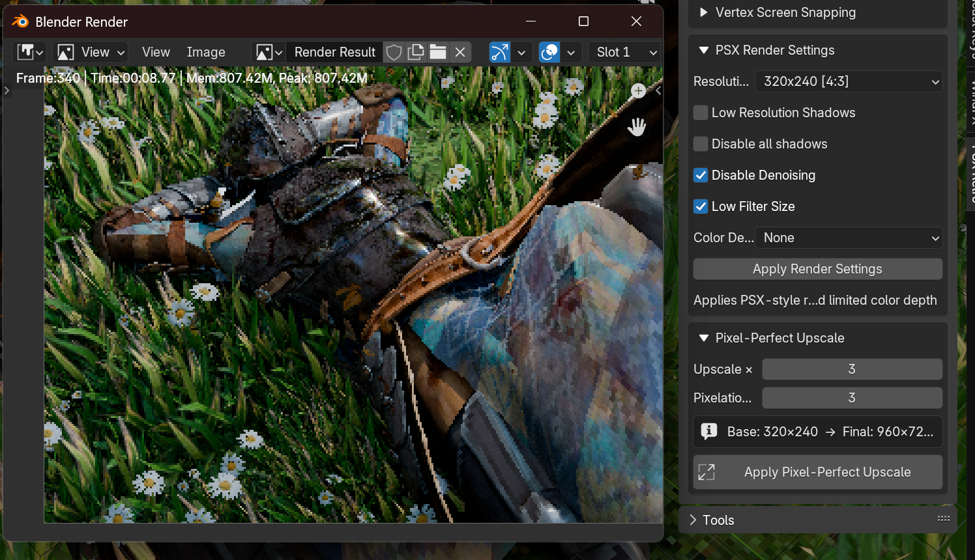Click the Upscale factor field
Viewport: 975px width, 560px height.
[852, 369]
